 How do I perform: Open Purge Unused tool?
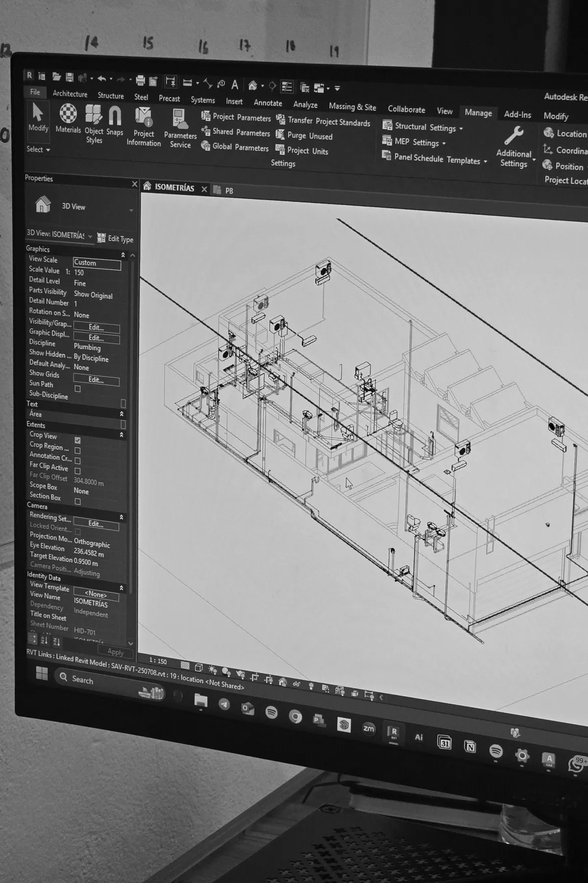pos(304,136)
